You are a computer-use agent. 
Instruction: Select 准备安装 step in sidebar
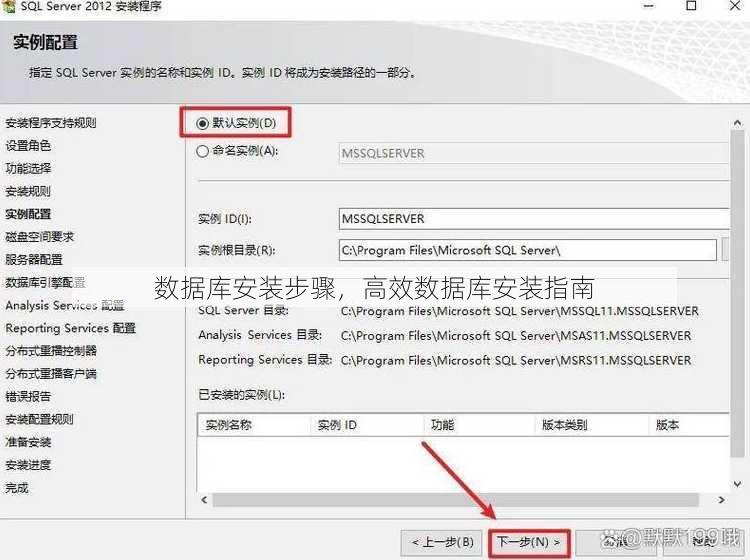coord(28,442)
